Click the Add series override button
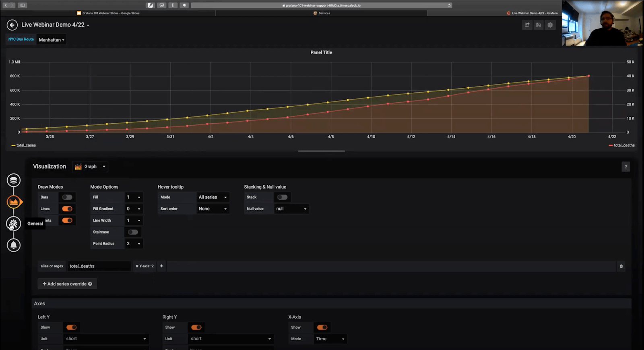 pos(67,284)
